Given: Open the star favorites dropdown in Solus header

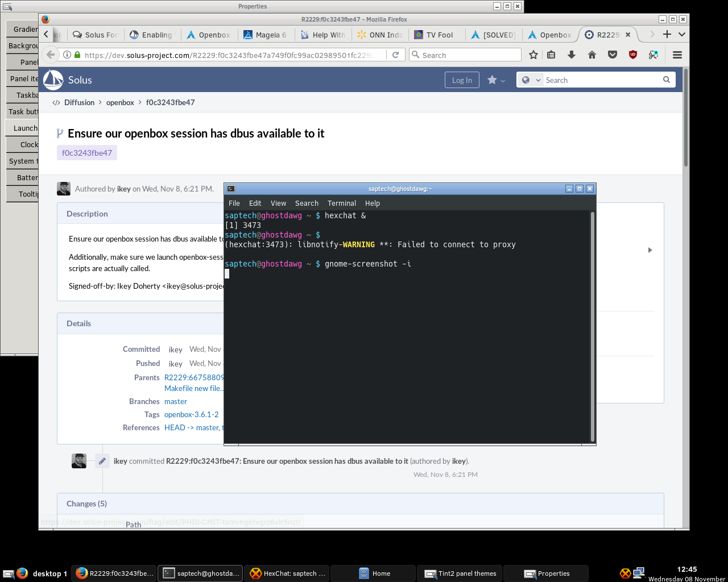Looking at the screenshot, I should (x=496, y=80).
